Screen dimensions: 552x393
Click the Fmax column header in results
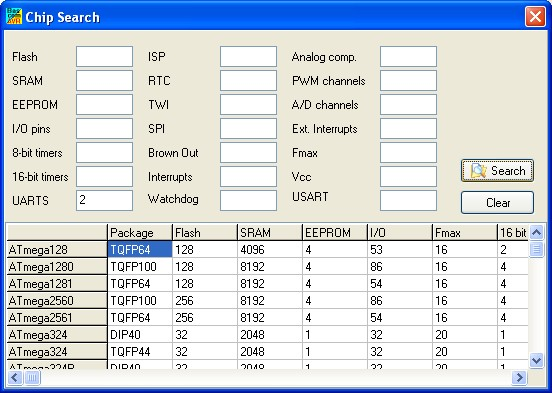point(465,232)
